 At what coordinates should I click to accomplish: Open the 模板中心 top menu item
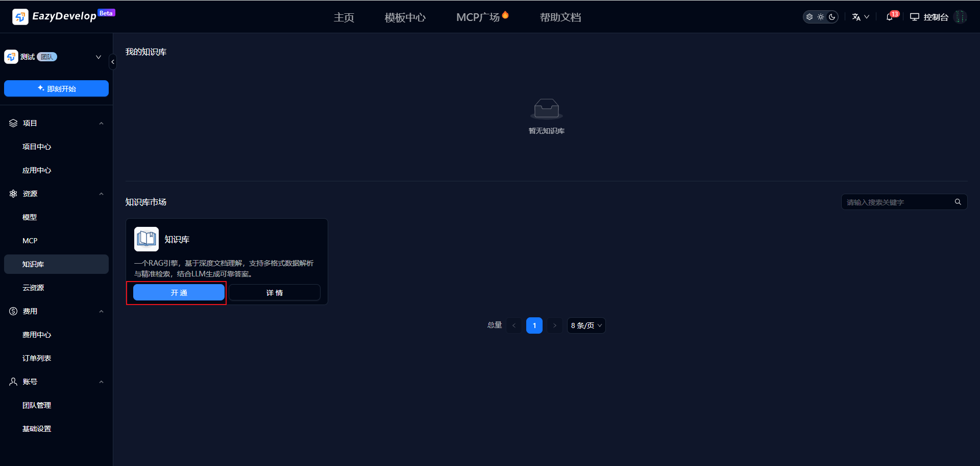coord(405,17)
